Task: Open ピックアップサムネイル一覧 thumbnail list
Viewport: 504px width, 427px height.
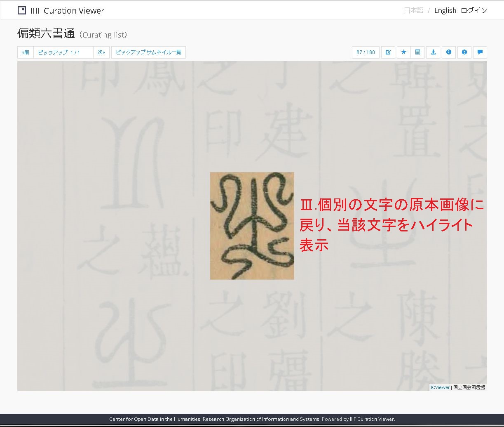Action: pyautogui.click(x=148, y=52)
